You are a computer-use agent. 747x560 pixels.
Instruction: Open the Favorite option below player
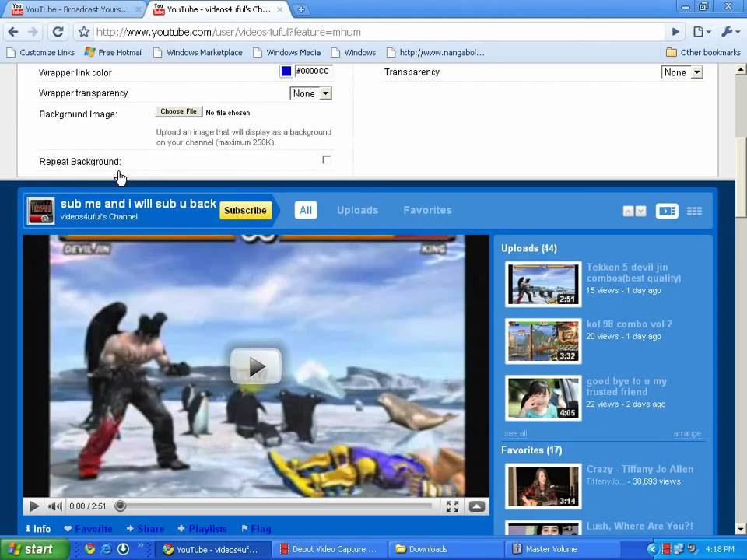(88, 529)
